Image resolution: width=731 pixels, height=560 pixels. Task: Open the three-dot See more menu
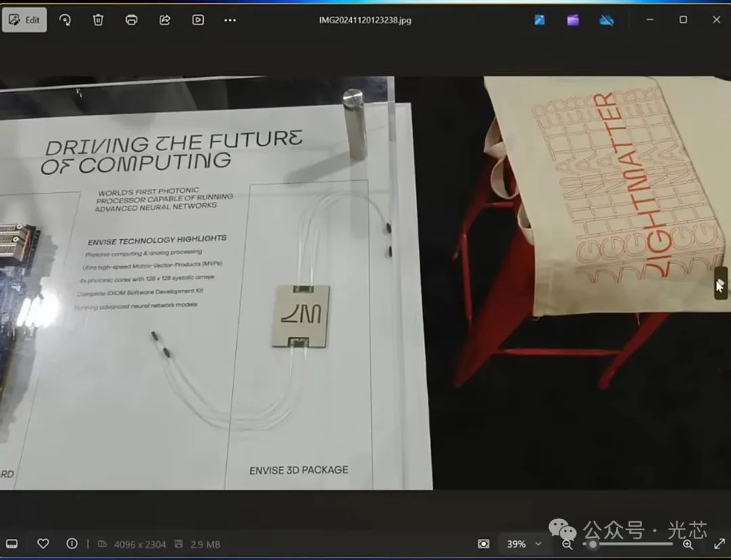[x=230, y=20]
